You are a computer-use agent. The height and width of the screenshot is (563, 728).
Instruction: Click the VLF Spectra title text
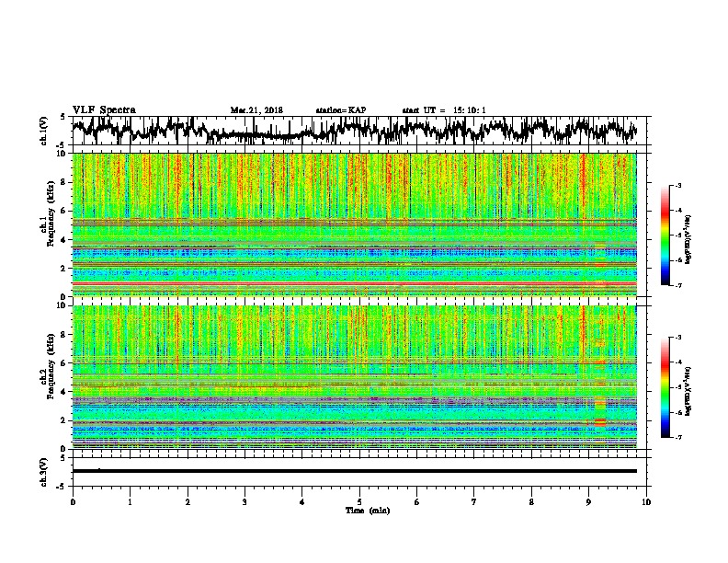point(104,110)
